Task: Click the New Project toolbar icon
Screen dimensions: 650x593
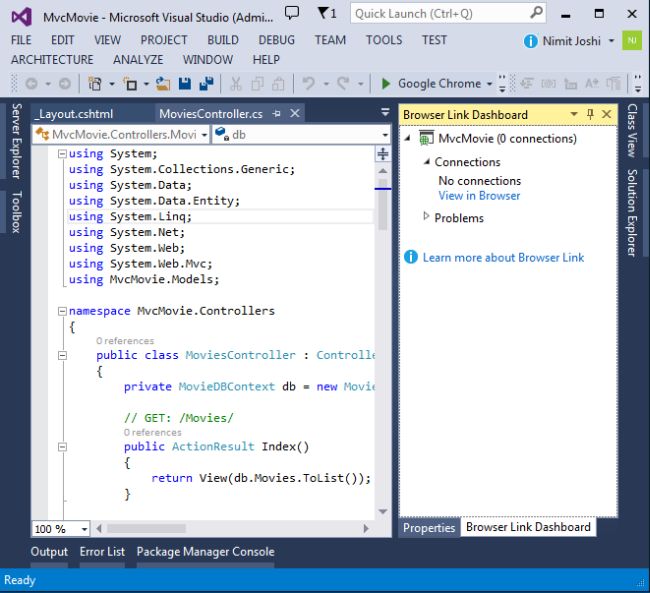Action: coord(95,84)
